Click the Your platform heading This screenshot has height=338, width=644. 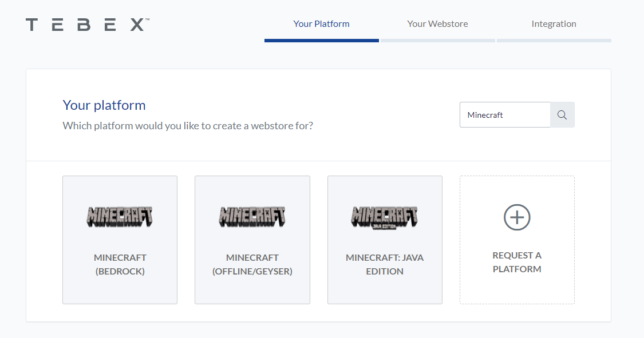[x=104, y=105]
